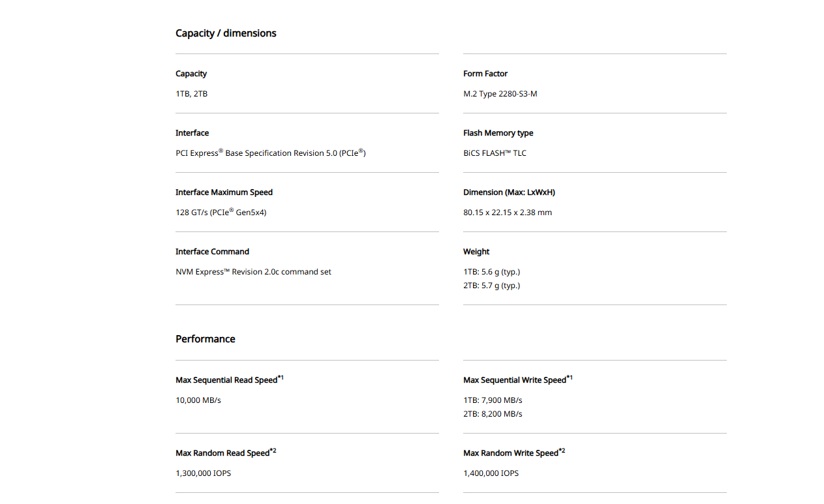This screenshot has height=504, width=824.
Task: Click the Form Factor label
Action: tap(485, 74)
